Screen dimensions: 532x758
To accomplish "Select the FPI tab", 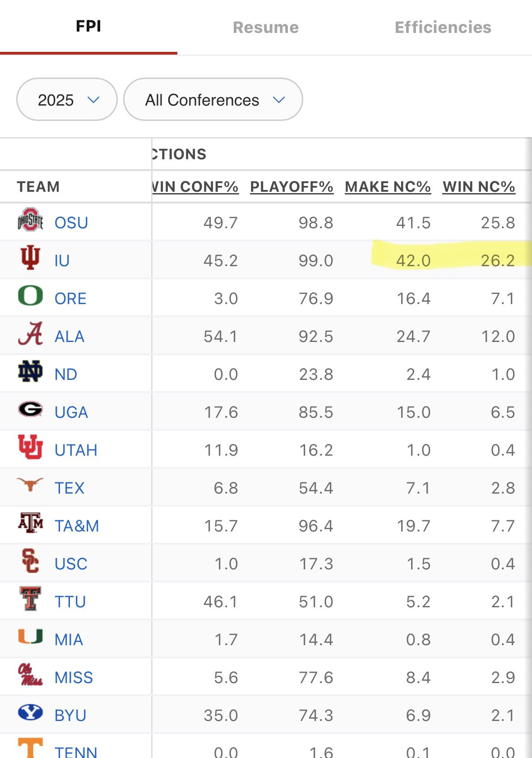I will tap(88, 27).
